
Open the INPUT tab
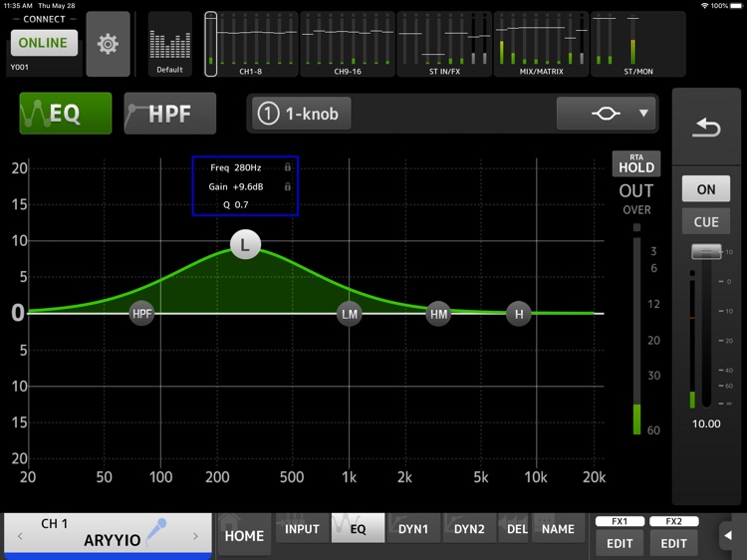(x=302, y=528)
